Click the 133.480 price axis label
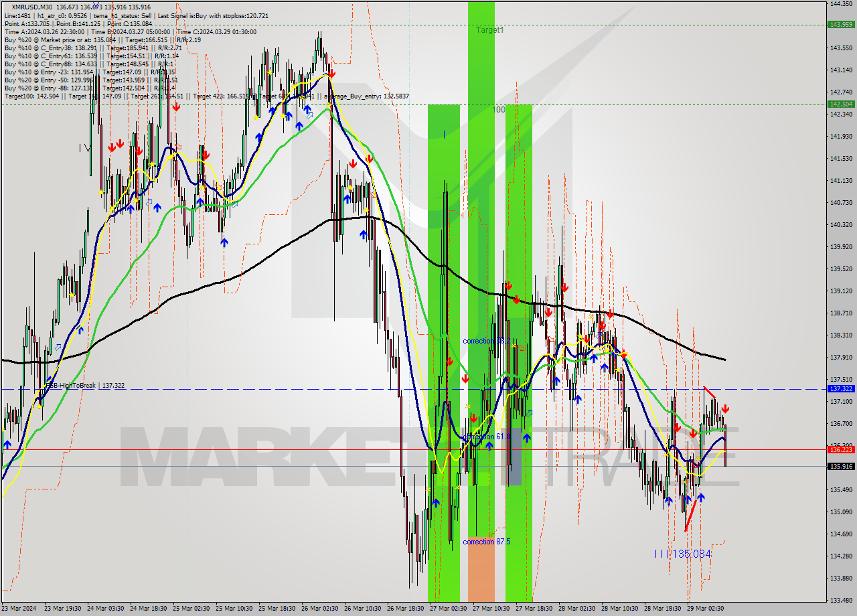 (841, 600)
